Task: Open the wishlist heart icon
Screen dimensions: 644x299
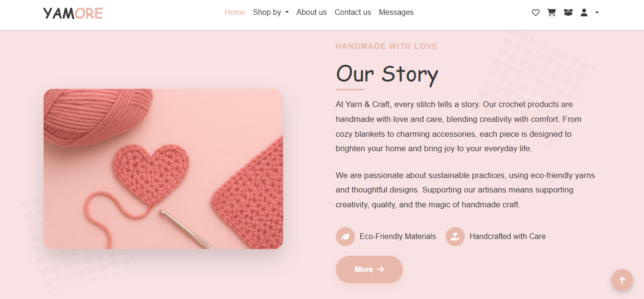Action: coord(536,12)
